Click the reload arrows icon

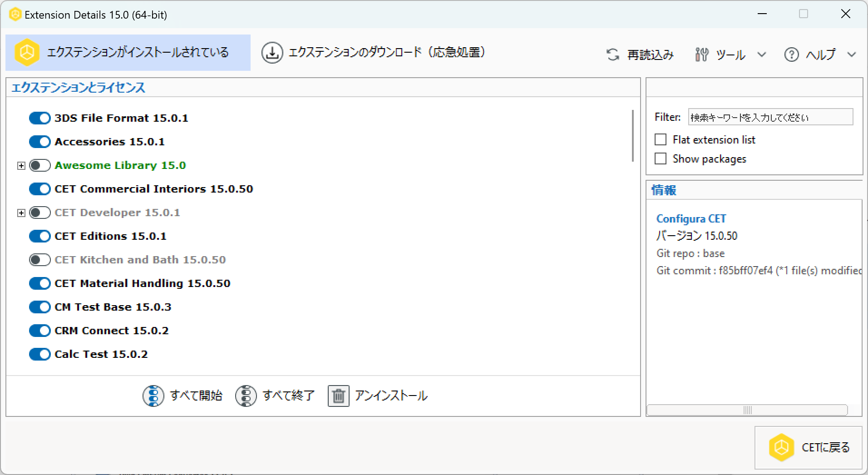point(613,55)
